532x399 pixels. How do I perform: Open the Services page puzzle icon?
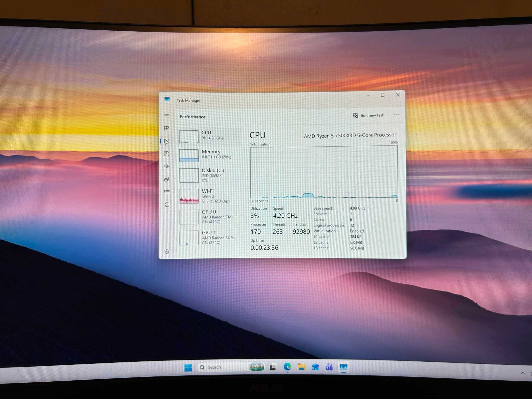[x=167, y=205]
